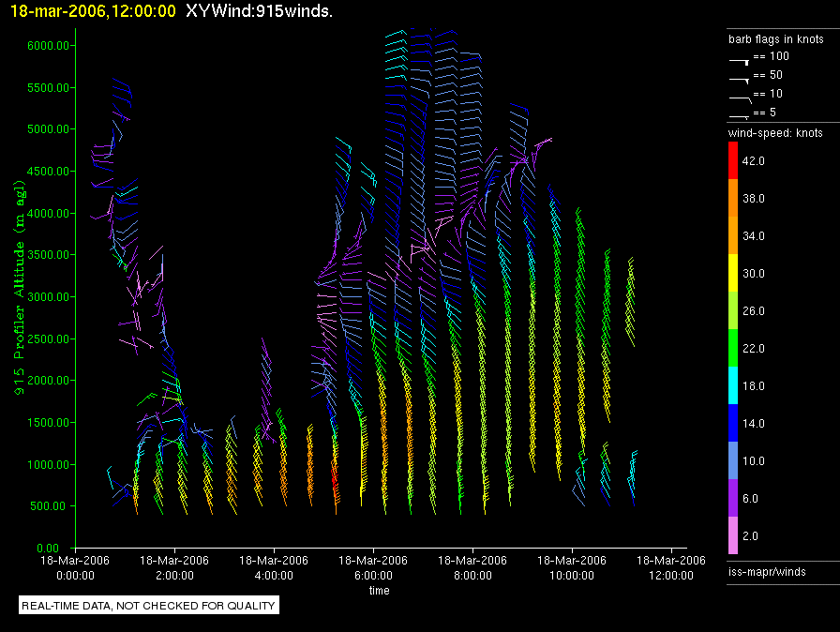Pick the green 22.0 knots color segment

click(733, 349)
